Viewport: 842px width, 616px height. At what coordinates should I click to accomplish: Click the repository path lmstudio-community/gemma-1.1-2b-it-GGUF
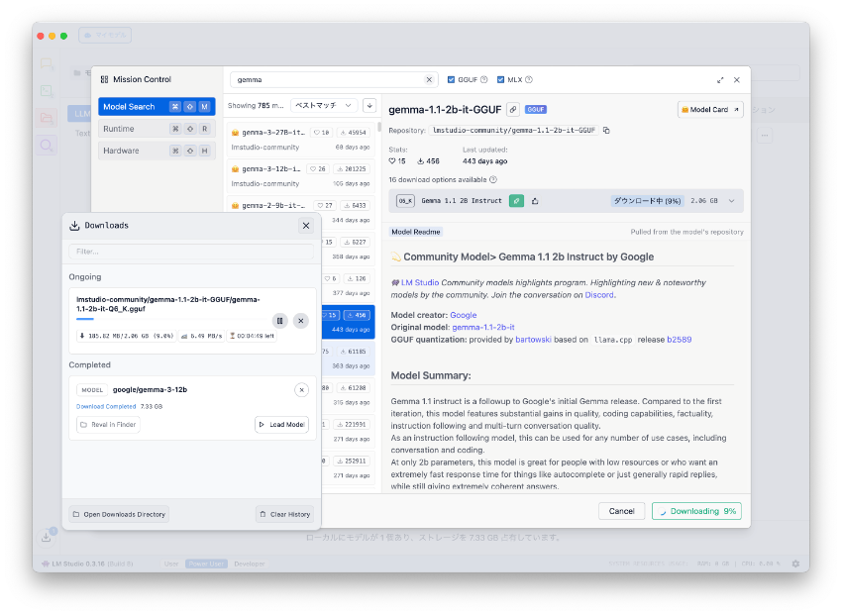coord(514,131)
